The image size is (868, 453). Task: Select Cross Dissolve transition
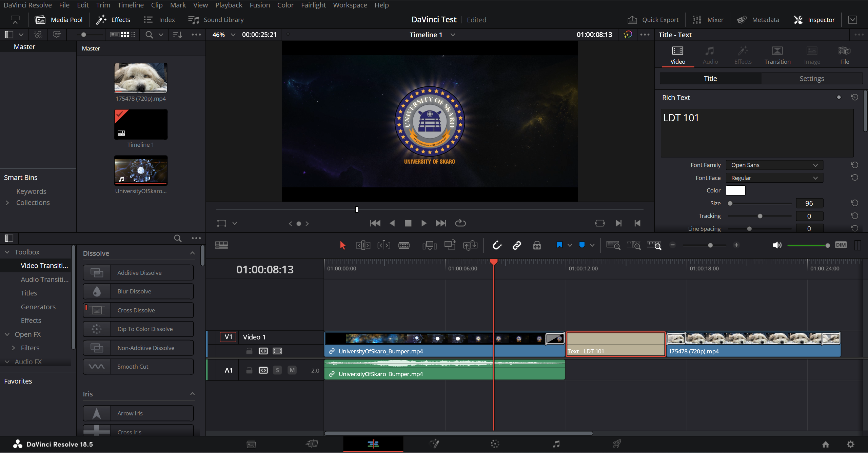pos(138,310)
